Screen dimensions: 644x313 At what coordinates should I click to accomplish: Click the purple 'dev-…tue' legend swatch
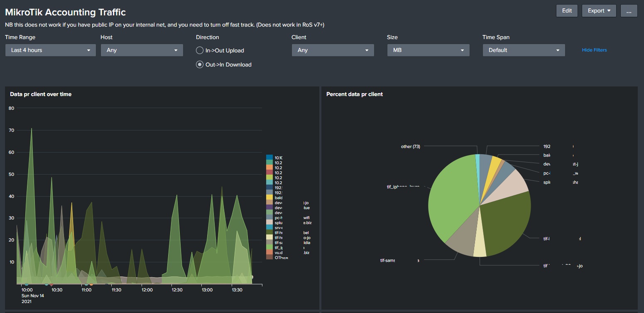pos(269,207)
